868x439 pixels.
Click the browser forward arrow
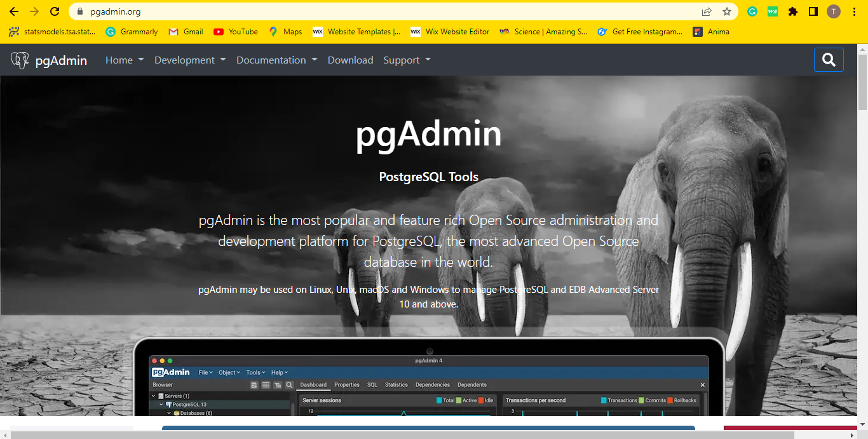pyautogui.click(x=34, y=11)
